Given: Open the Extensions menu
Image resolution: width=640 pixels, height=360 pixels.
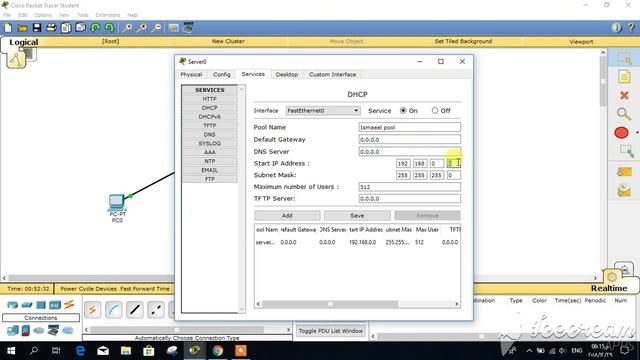Looking at the screenshot, I should click(108, 15).
